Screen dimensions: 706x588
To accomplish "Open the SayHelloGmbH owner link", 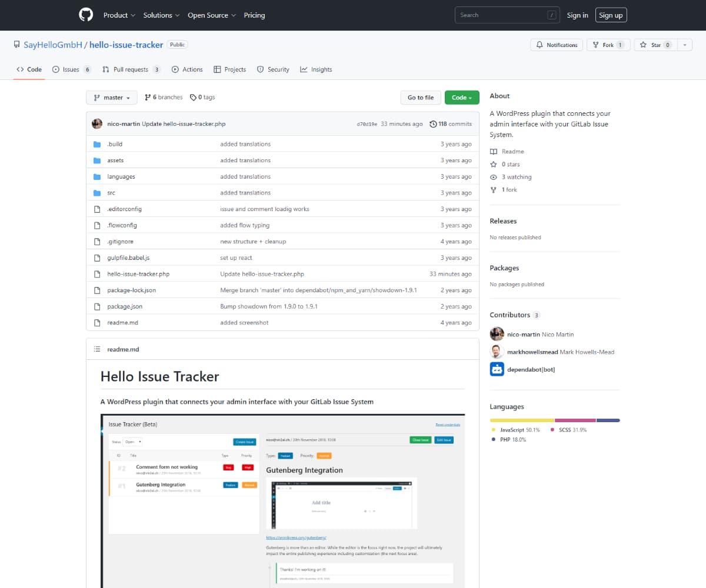I will [x=53, y=45].
